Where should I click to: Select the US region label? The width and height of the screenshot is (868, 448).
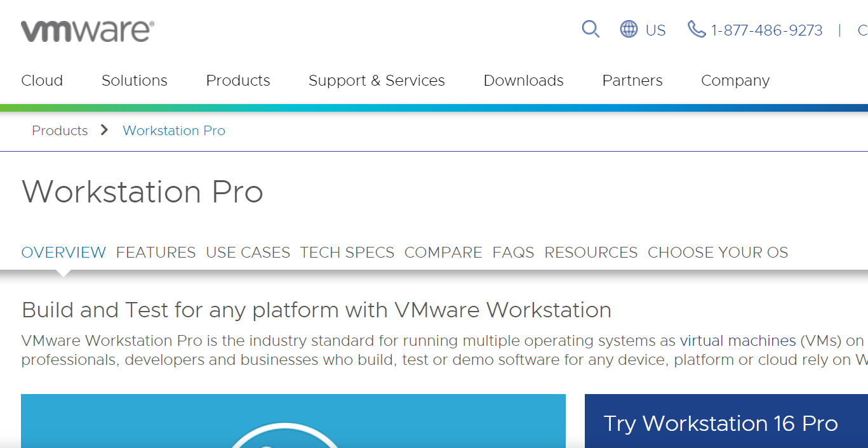[655, 29]
